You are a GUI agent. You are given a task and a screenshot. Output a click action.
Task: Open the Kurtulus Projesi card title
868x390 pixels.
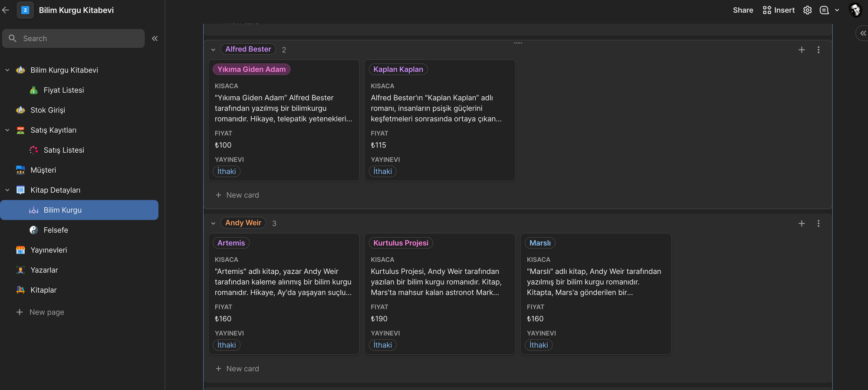coord(401,243)
